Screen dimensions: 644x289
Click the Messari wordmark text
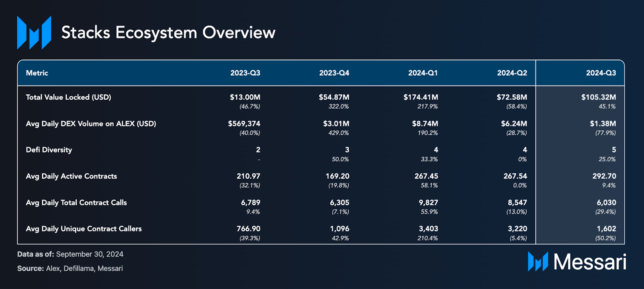point(590,262)
